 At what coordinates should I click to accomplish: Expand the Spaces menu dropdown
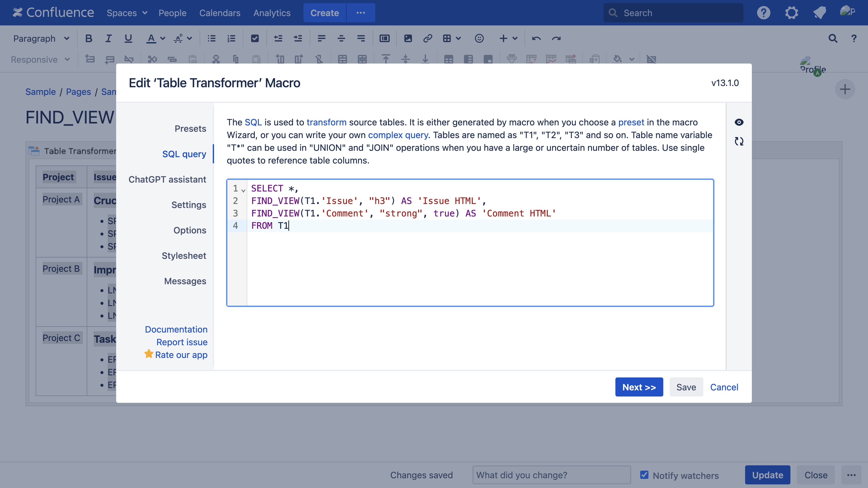(x=127, y=13)
